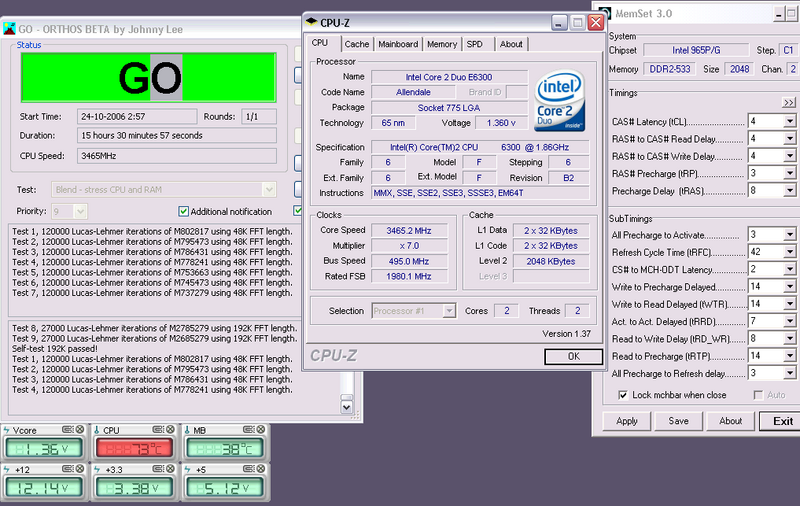Open the ORTHOS Priority dropdown
Viewport: 800px width, 506px height.
click(80, 211)
